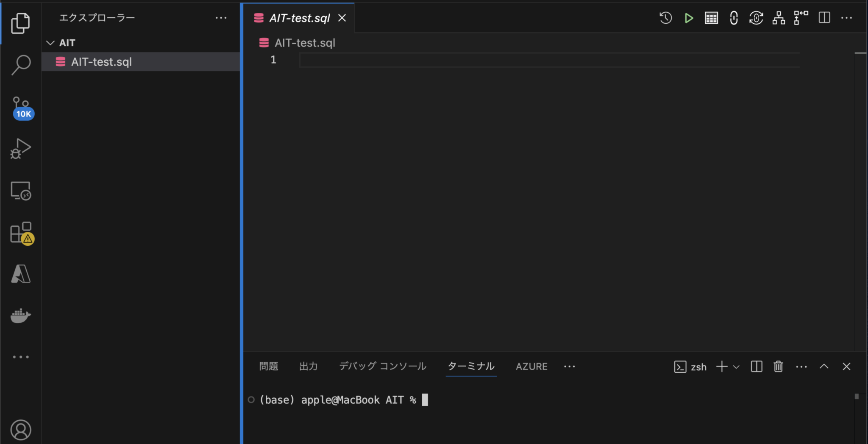Split the terminal pane
This screenshot has width=868, height=444.
click(757, 366)
